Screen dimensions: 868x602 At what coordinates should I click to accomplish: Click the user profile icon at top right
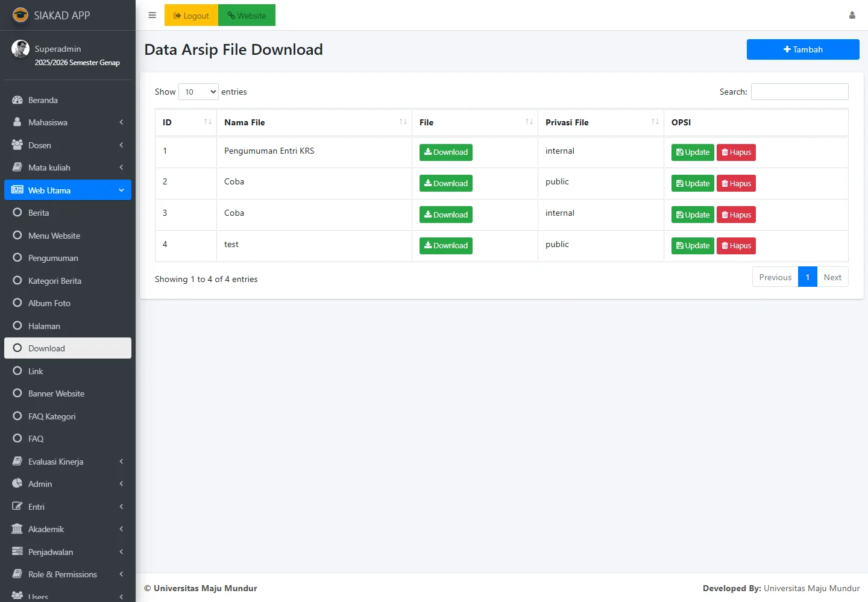pyautogui.click(x=852, y=16)
